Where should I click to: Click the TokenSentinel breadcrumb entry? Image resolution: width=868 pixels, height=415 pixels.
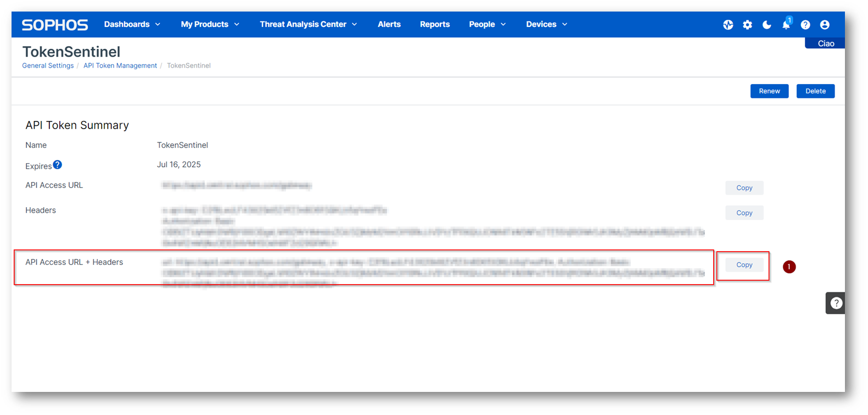tap(189, 65)
